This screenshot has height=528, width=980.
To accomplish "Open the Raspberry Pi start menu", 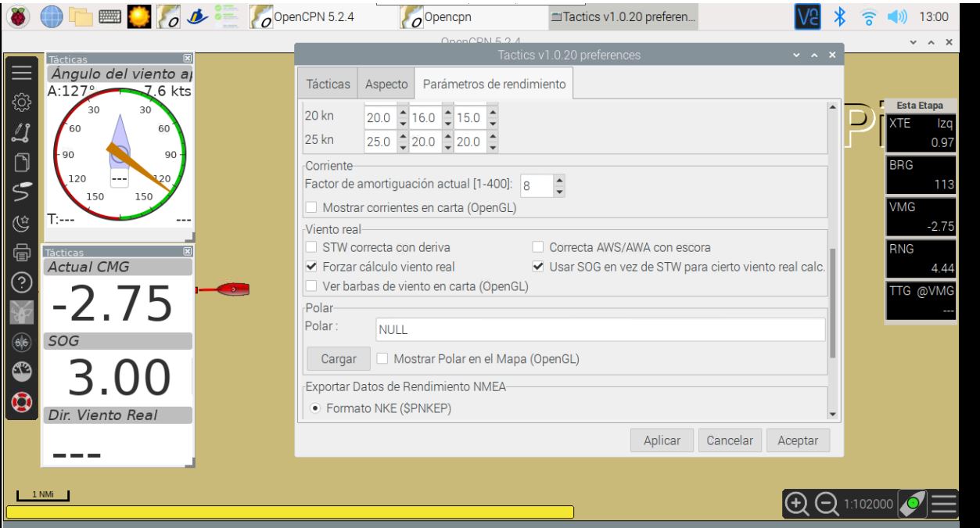I will click(17, 16).
